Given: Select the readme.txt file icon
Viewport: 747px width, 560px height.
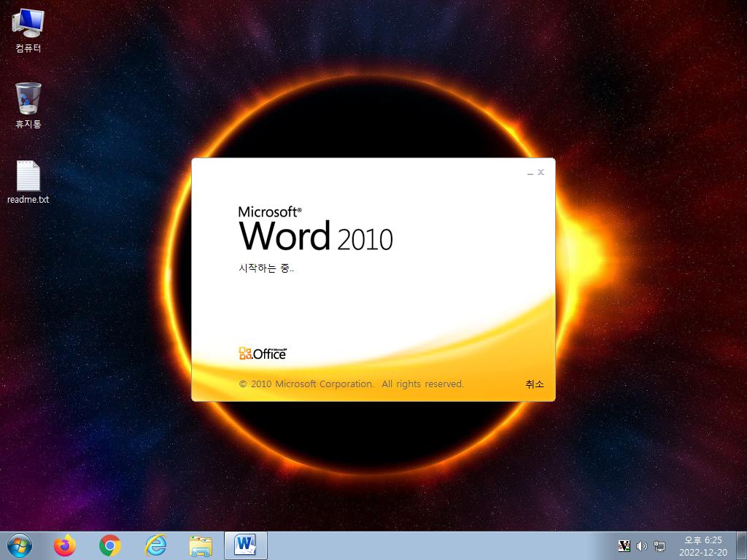Looking at the screenshot, I should [x=28, y=182].
